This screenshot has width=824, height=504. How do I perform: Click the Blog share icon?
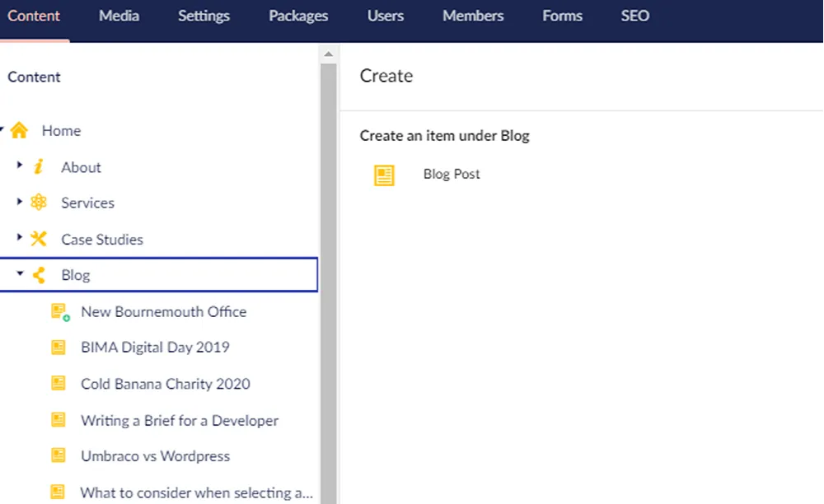[39, 274]
